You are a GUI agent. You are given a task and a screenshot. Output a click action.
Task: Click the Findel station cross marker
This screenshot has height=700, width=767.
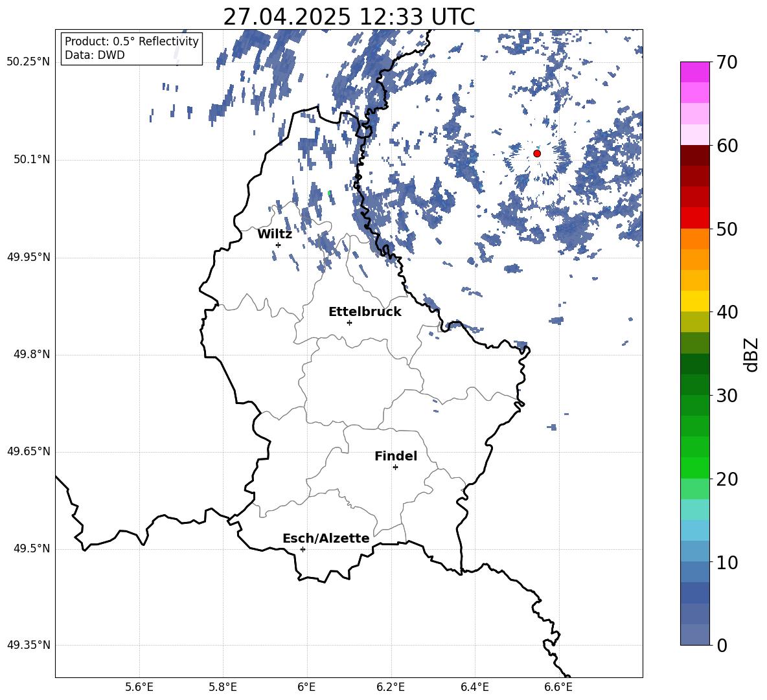(395, 468)
